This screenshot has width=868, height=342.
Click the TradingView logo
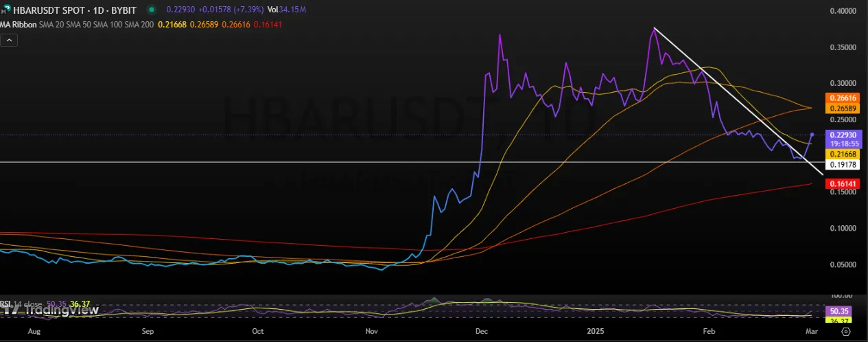click(x=49, y=310)
